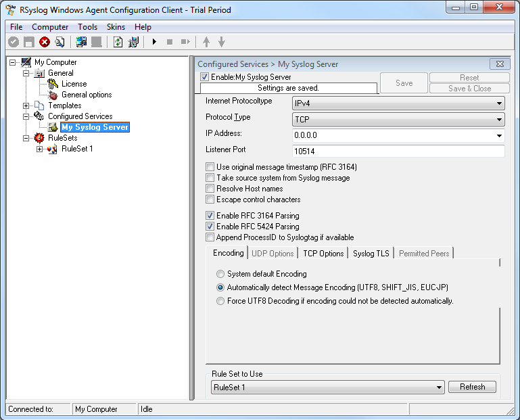Image resolution: width=520 pixels, height=420 pixels.
Task: Stop the service with the stop icon
Action: coord(170,42)
